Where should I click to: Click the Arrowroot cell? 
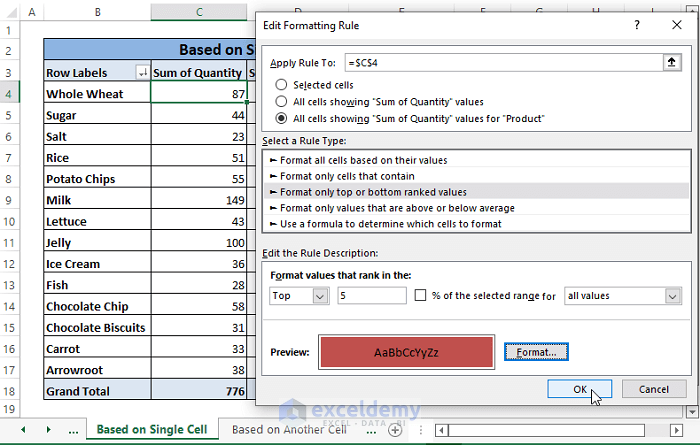tap(97, 370)
